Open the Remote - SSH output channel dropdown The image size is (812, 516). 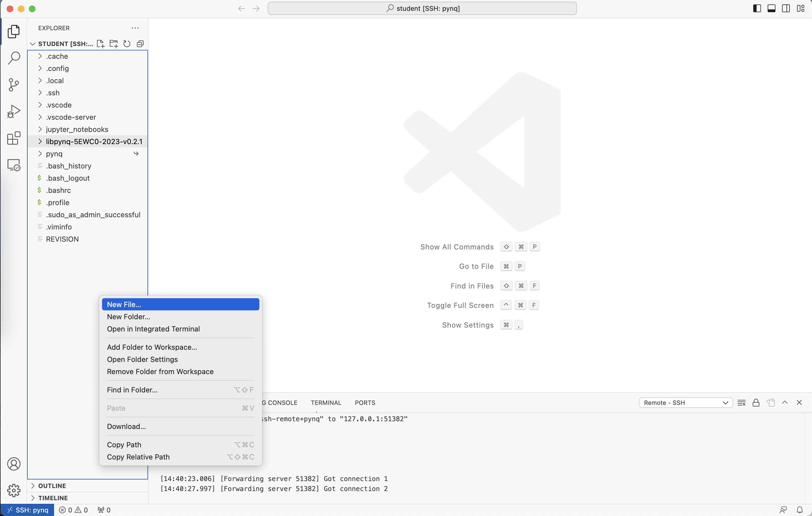tap(686, 403)
